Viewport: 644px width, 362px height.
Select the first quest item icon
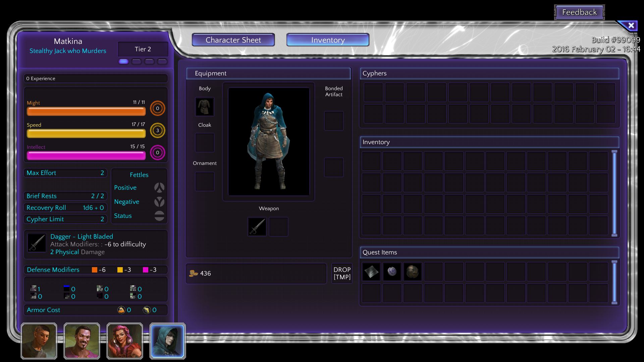(x=371, y=271)
